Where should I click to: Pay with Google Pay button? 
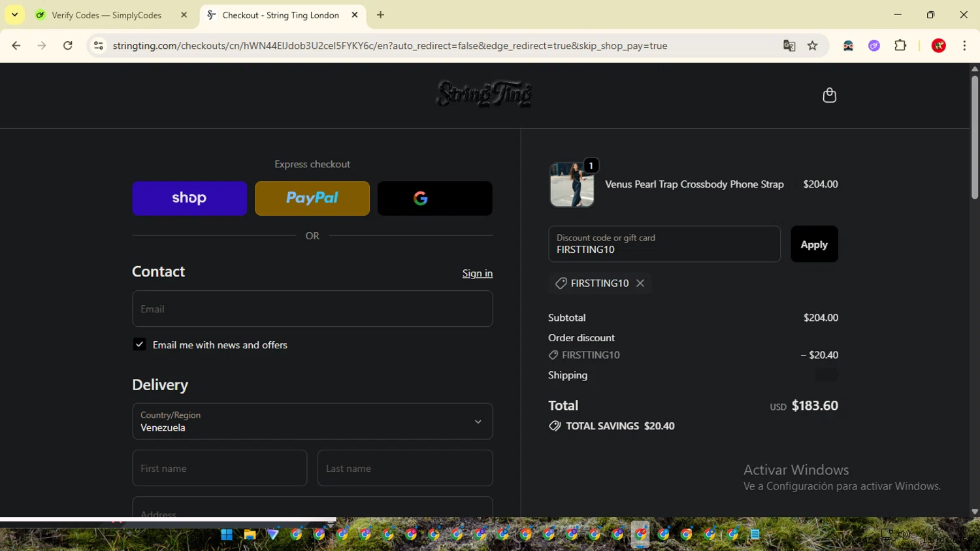click(x=435, y=198)
